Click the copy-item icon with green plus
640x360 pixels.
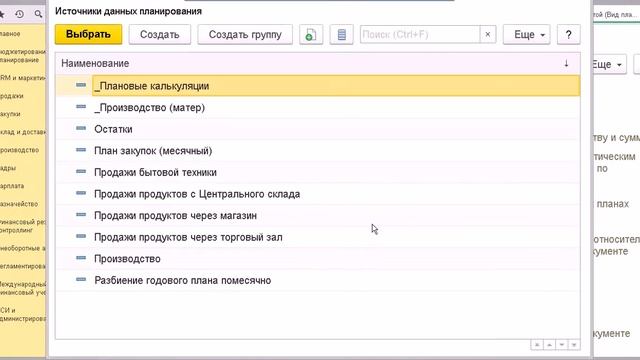[311, 34]
